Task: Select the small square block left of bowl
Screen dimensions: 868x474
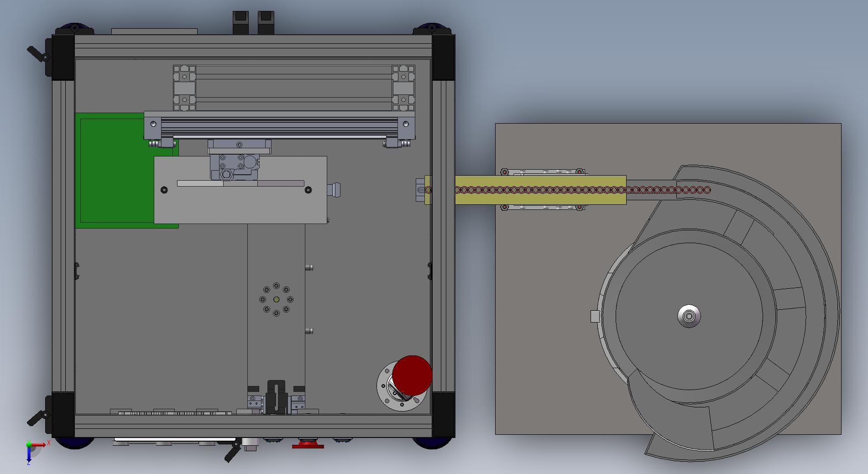Action: (595, 316)
